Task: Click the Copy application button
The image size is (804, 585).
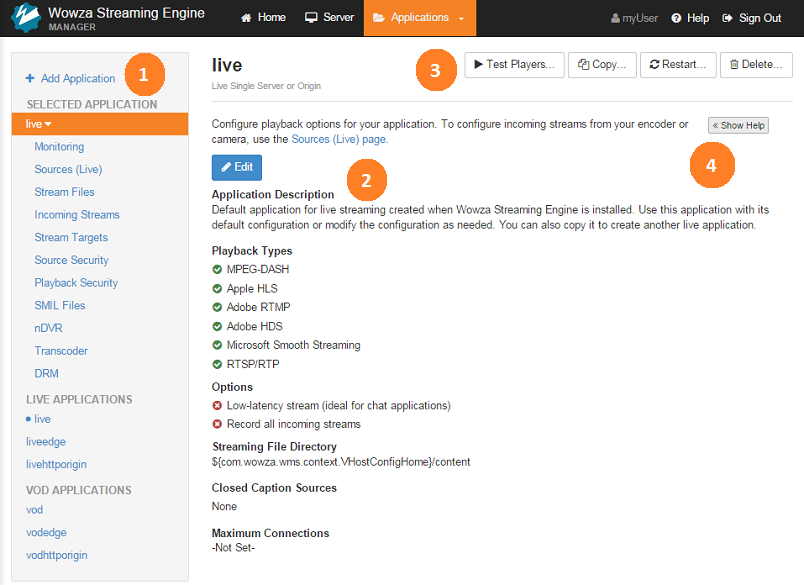Action: click(602, 65)
